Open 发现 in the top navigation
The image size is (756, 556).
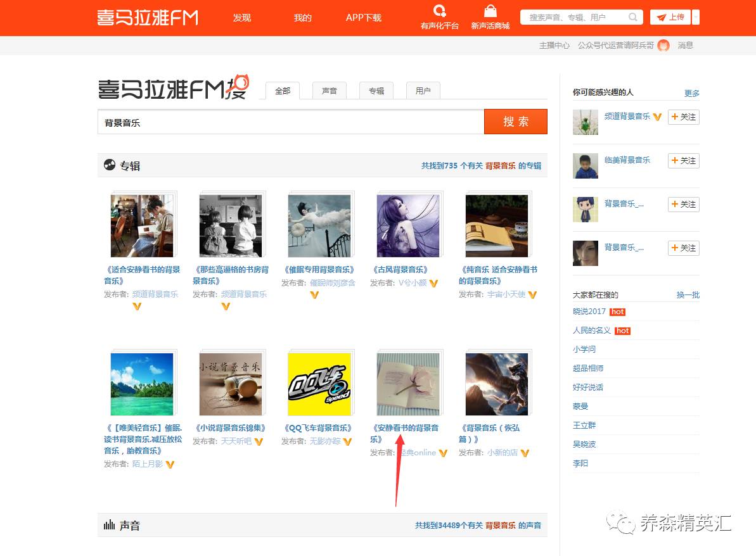pos(242,18)
